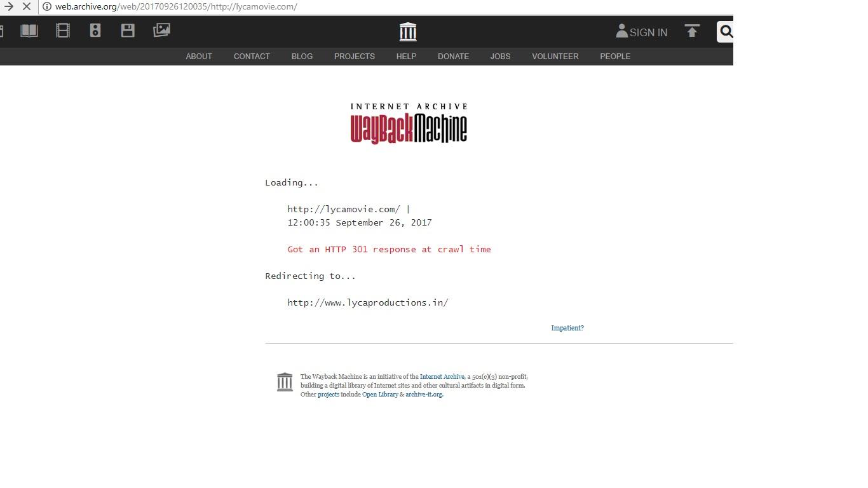
Task: Open the JOBS menu item
Action: pyautogui.click(x=500, y=57)
